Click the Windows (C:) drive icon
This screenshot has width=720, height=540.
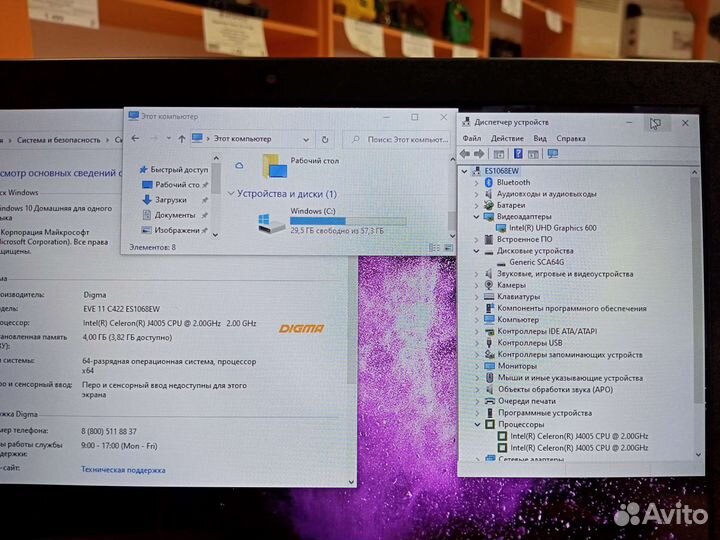tap(271, 223)
